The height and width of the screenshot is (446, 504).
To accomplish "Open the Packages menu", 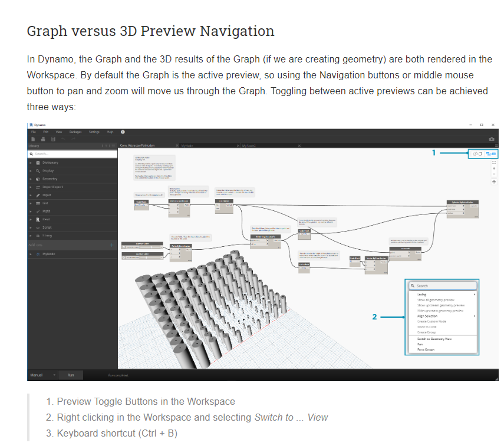I will [x=75, y=132].
